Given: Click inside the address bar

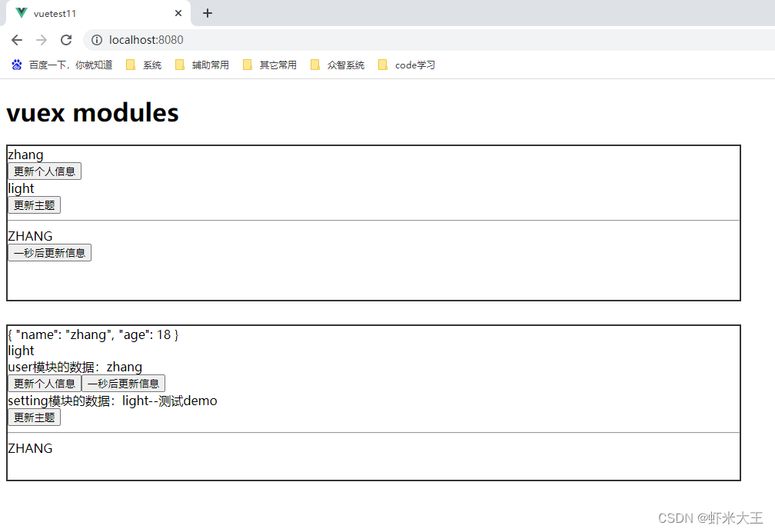Looking at the screenshot, I should click(231, 40).
